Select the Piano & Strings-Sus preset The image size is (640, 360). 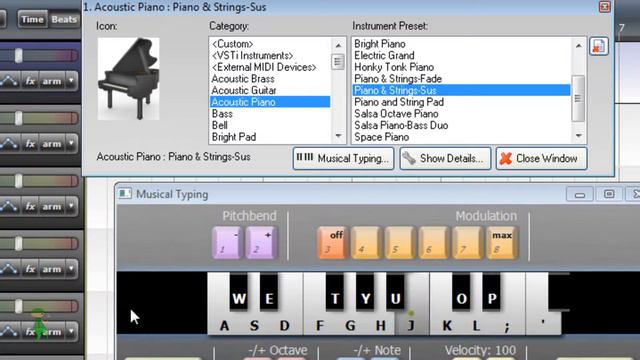coord(461,91)
